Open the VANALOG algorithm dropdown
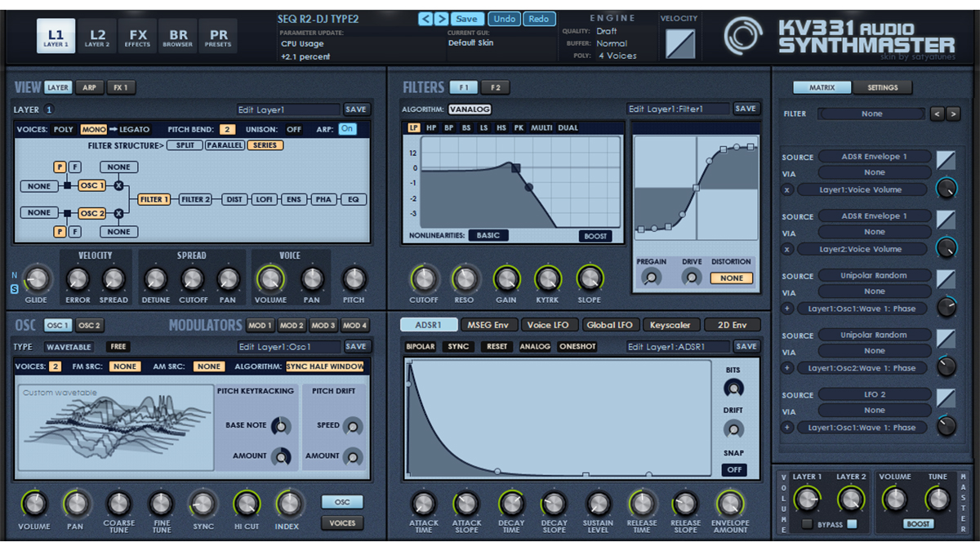980x551 pixels. 470,109
